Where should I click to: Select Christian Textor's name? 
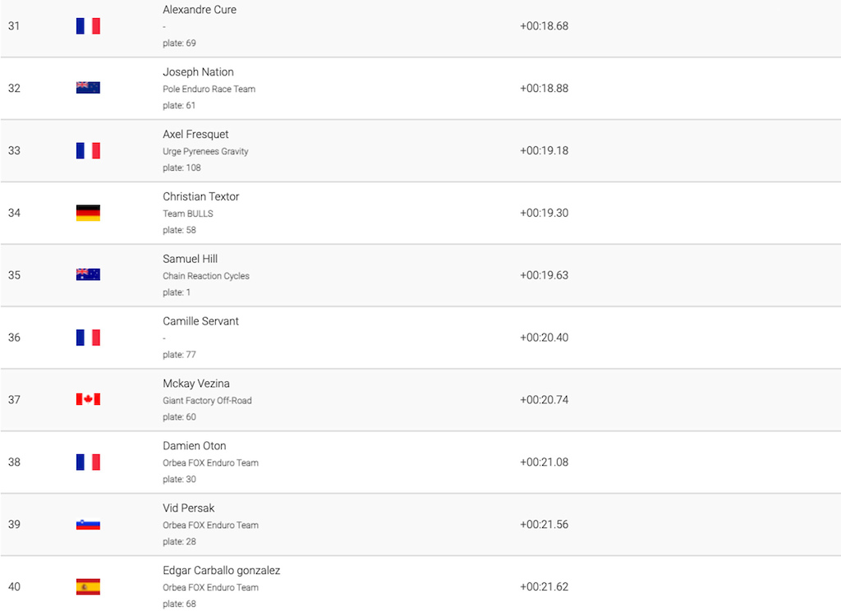200,196
